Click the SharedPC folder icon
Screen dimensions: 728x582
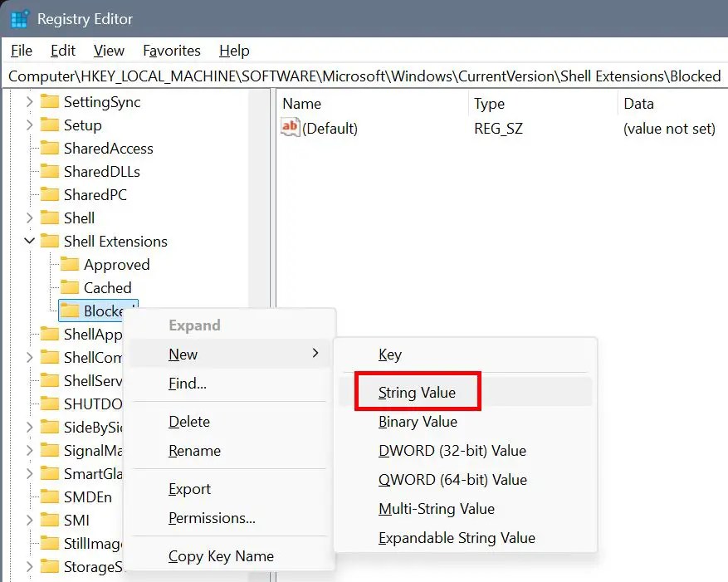[50, 194]
